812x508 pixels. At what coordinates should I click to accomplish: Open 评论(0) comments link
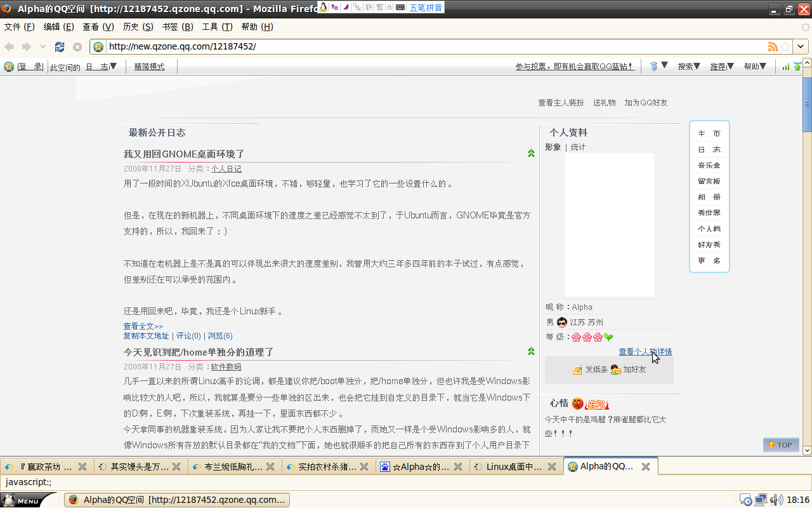tap(188, 336)
